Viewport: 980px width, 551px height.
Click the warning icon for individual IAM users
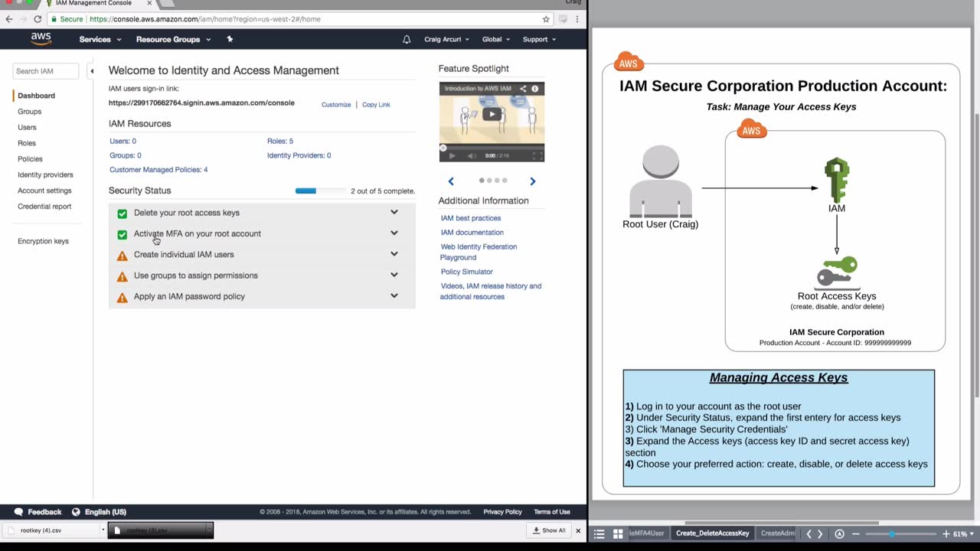coord(122,256)
